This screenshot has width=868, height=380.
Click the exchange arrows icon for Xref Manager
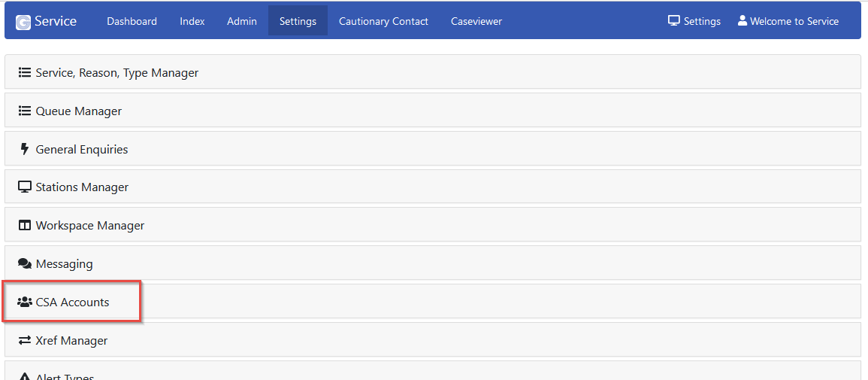pos(25,341)
